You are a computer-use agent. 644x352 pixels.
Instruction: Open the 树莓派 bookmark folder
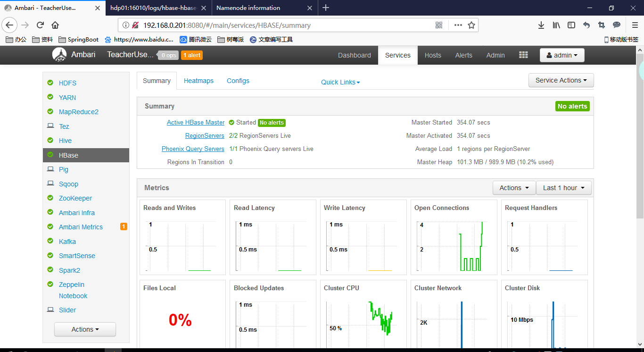231,40
